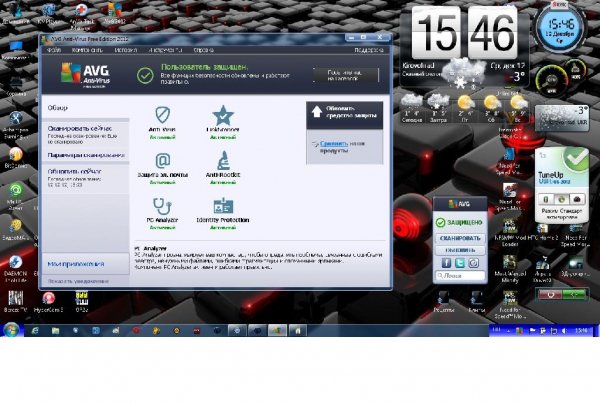Viewport: 600px width, 405px height.
Task: Select Обзор in the AVG sidebar
Action: pyautogui.click(x=57, y=108)
